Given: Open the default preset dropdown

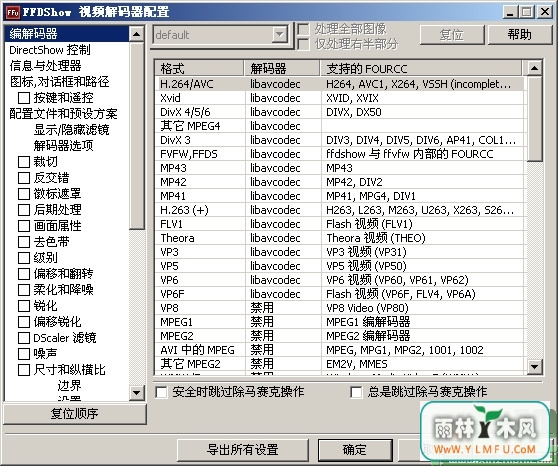Looking at the screenshot, I should [280, 35].
